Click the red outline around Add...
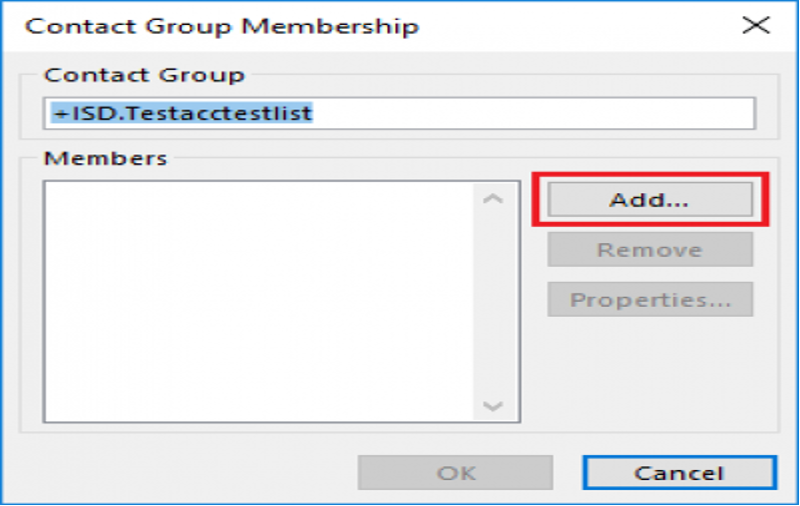Viewport: 800px width, 506px height. [650, 174]
